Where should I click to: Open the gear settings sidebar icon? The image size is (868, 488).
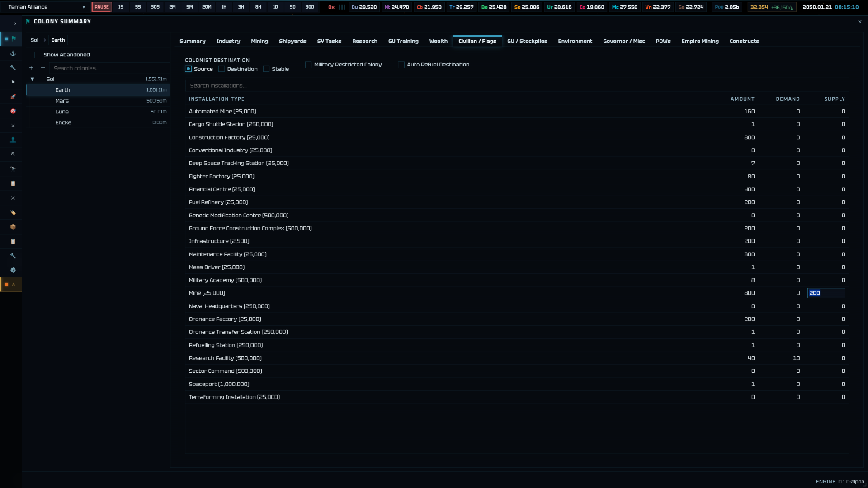click(x=13, y=270)
